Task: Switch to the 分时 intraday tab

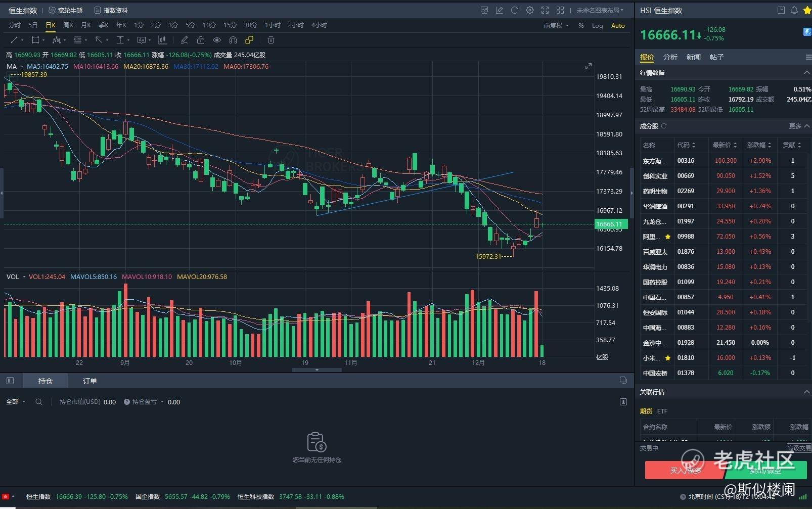Action: [15, 25]
